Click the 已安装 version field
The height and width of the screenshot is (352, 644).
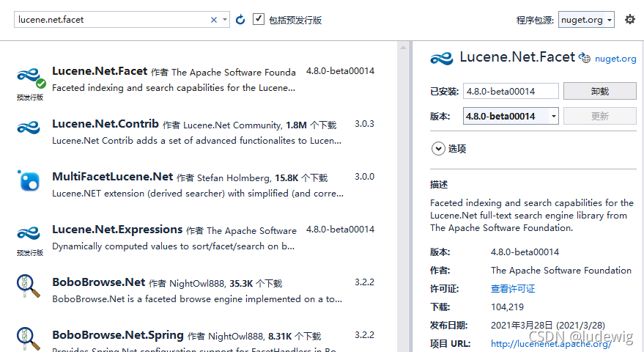coord(511,91)
